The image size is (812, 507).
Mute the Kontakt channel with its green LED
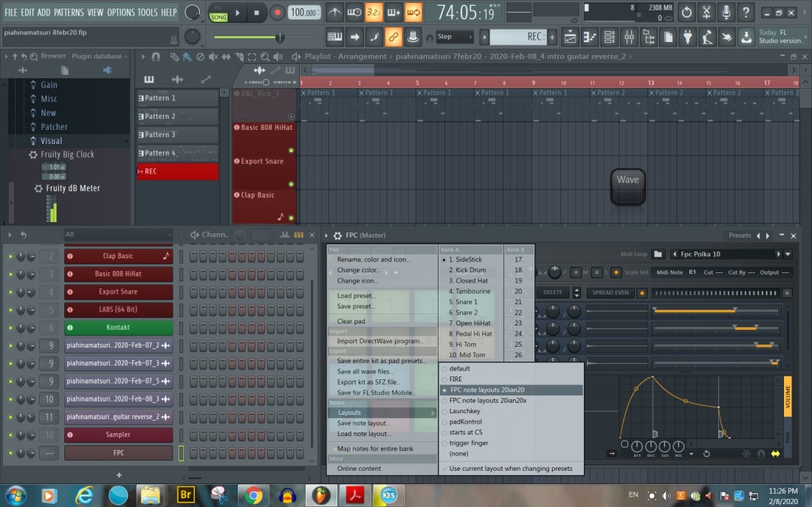point(10,328)
